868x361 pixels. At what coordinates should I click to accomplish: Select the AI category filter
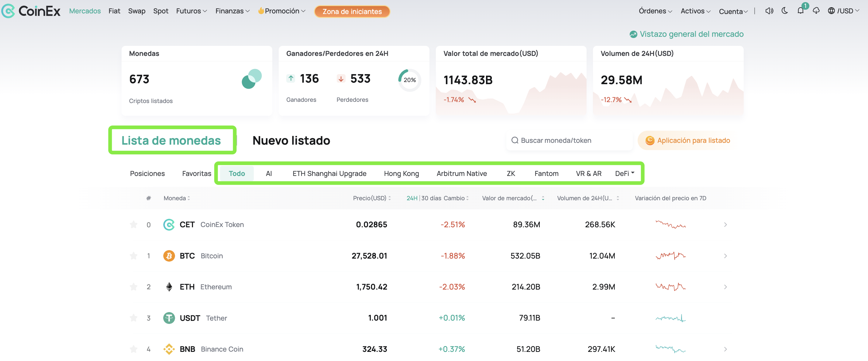point(269,173)
